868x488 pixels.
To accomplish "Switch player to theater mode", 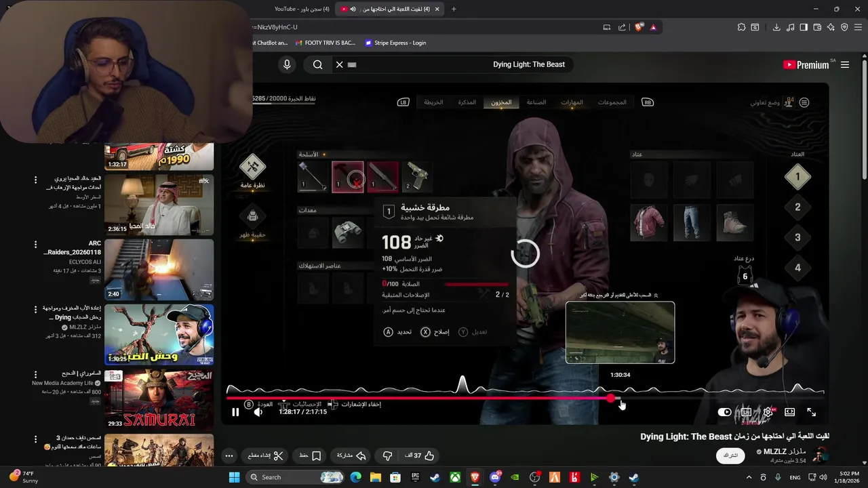I will click(x=789, y=412).
